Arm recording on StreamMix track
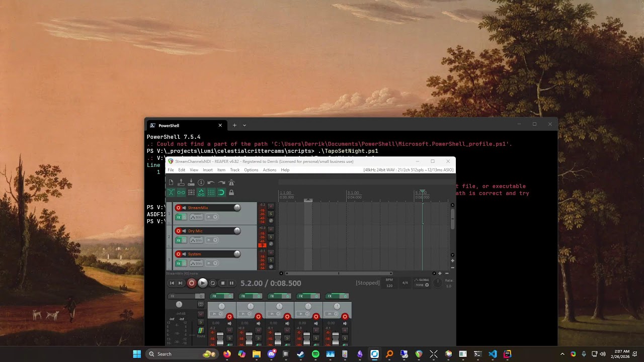The height and width of the screenshot is (362, 644). 178,208
